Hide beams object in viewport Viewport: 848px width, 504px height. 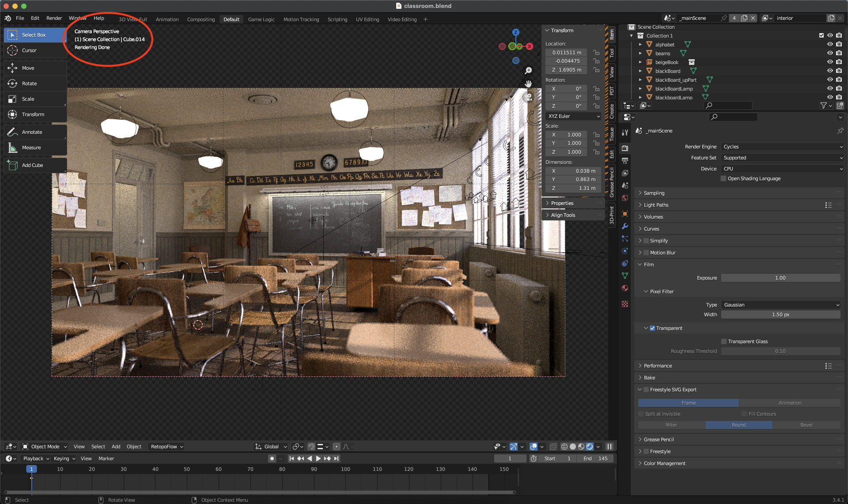pos(830,53)
